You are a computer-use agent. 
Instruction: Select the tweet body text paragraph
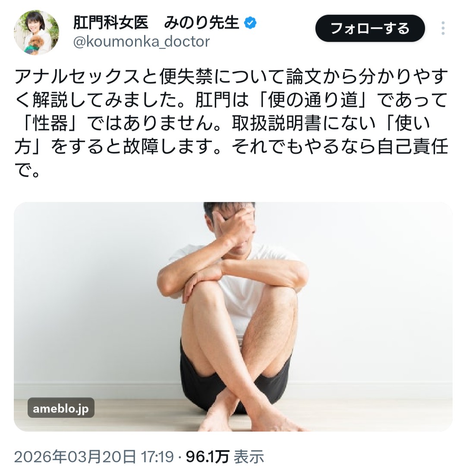[x=231, y=123]
